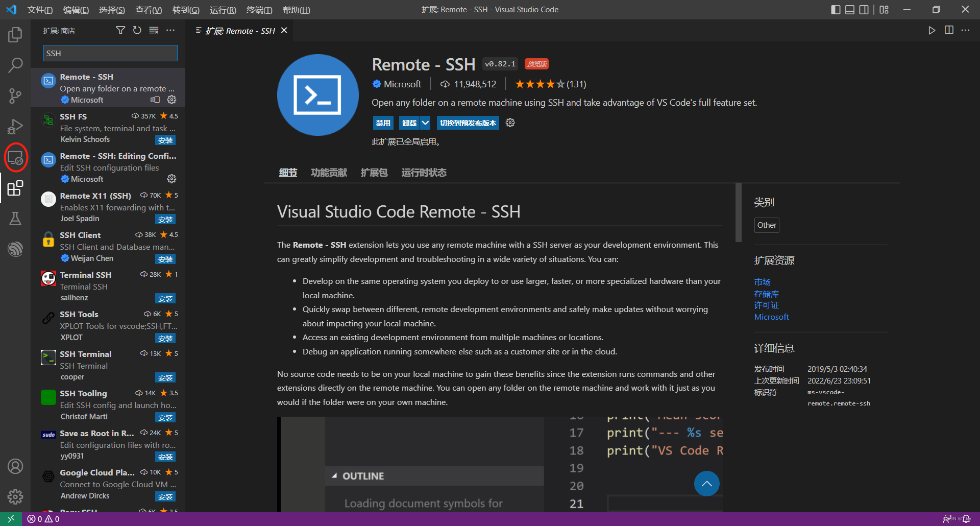
Task: Switch to the 运行时状态 tab
Action: pyautogui.click(x=424, y=173)
